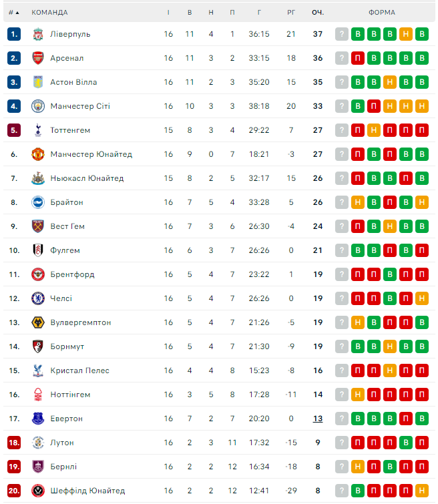Click Arsenal's red П loss form badge
Screen dimensions: 438x504
pyautogui.click(x=358, y=58)
